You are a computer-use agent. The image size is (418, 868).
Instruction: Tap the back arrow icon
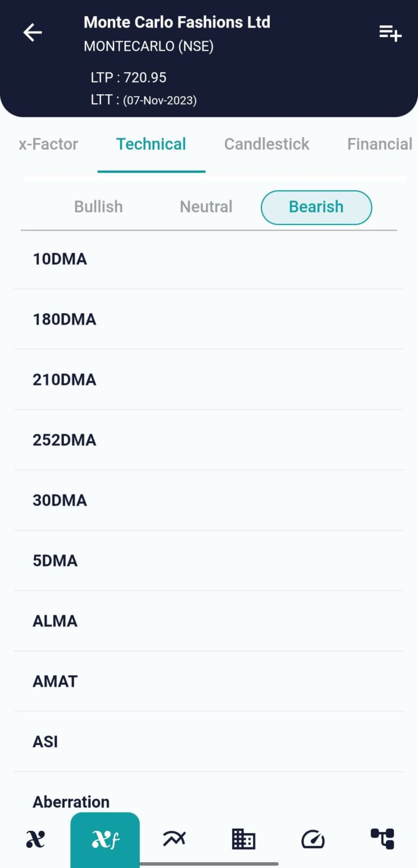33,33
